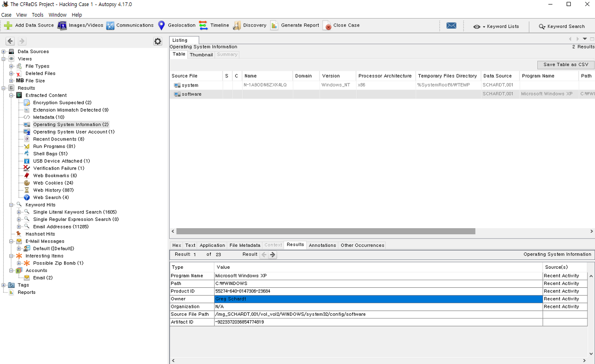Select Extension Mismatch Detected (9)

[x=71, y=110]
